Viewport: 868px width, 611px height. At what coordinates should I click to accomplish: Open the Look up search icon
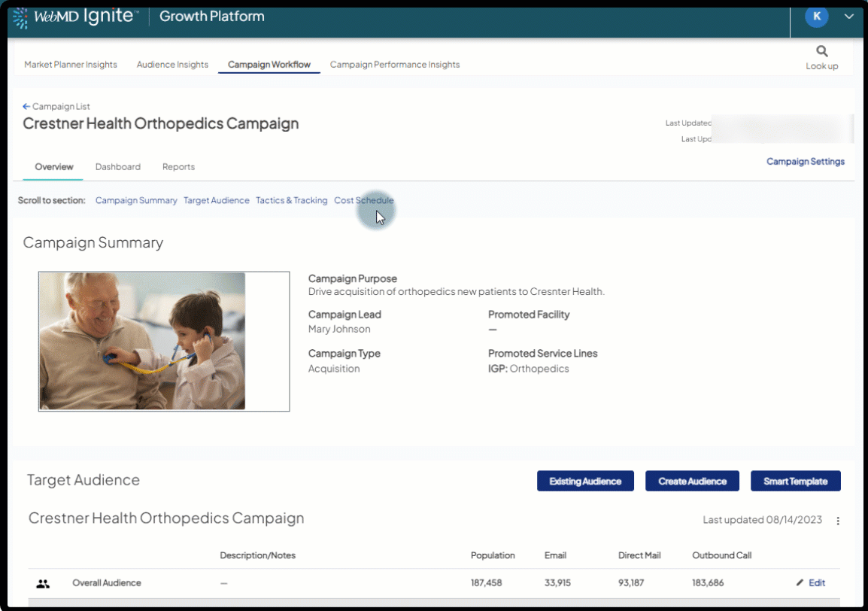[x=821, y=51]
